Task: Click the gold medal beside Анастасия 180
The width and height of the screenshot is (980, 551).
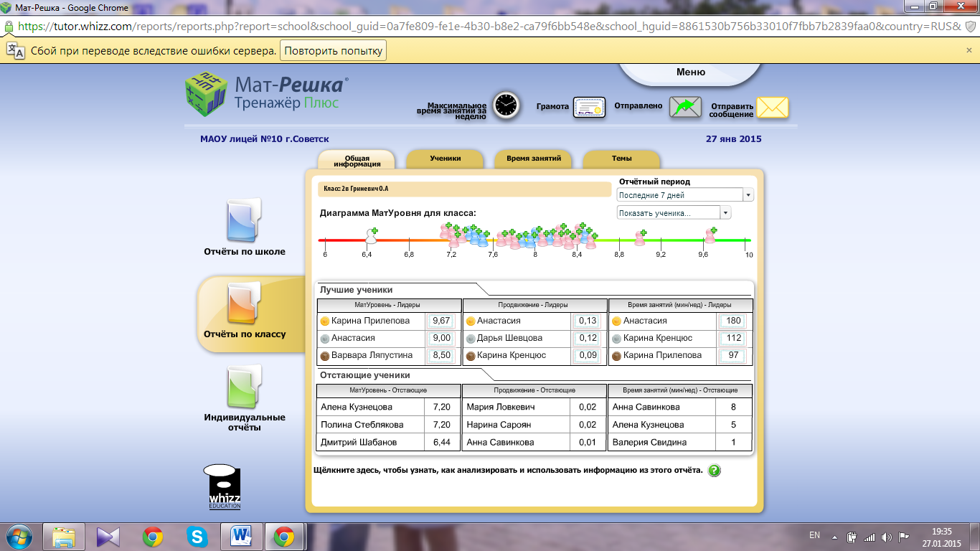Action: click(617, 321)
